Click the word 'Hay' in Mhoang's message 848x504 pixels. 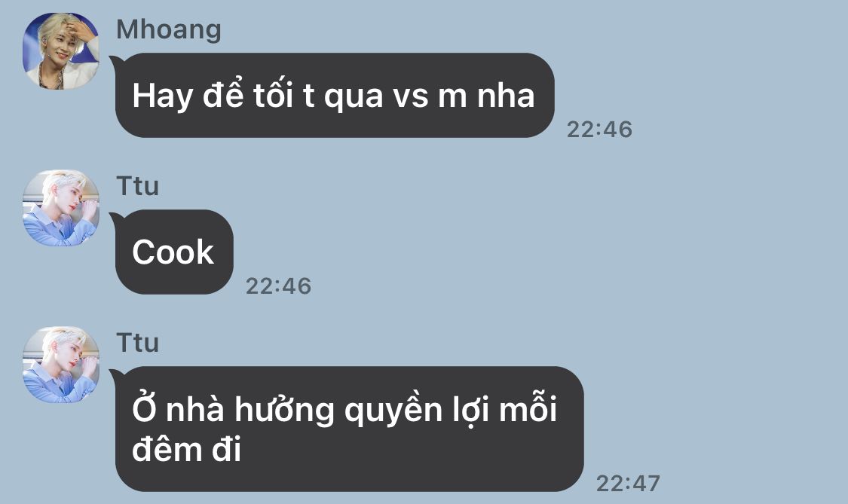pyautogui.click(x=162, y=96)
